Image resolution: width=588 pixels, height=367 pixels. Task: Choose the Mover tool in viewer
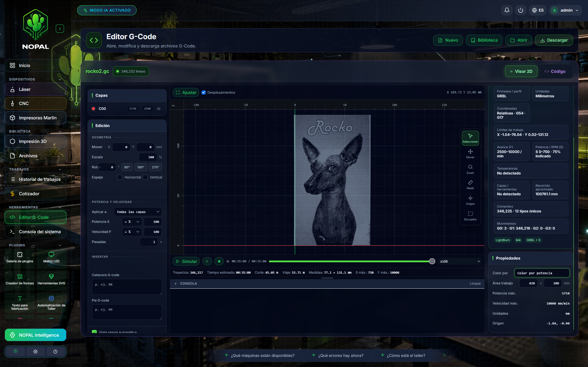coord(470,154)
